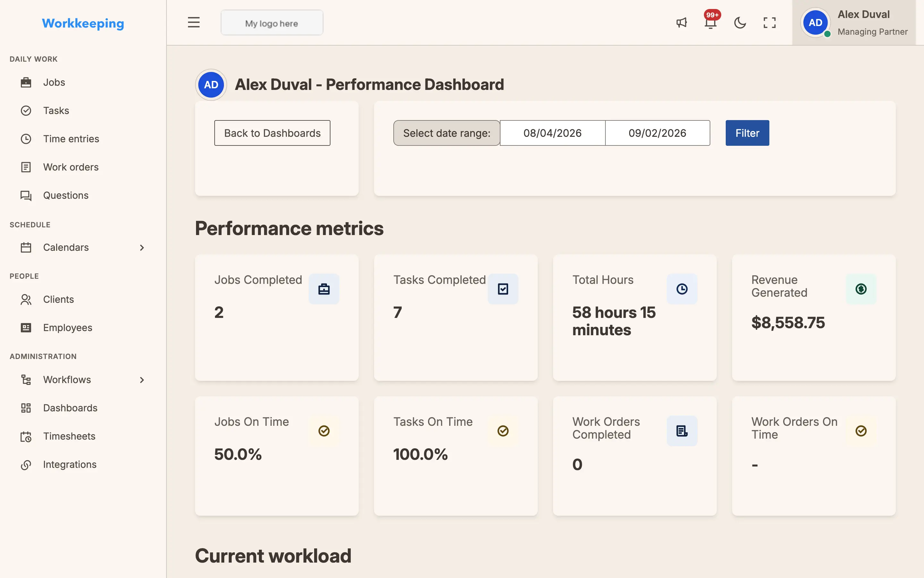Click the dollar icon on Revenue Generated card
This screenshot has width=924, height=578.
coord(861,289)
